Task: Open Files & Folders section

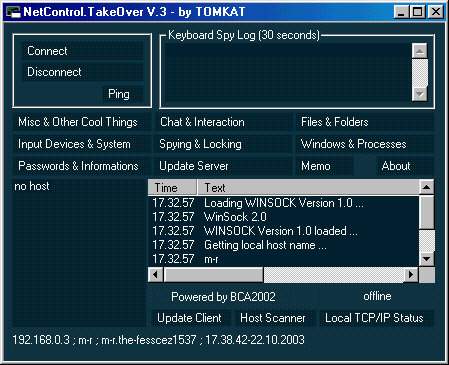Action: point(365,122)
